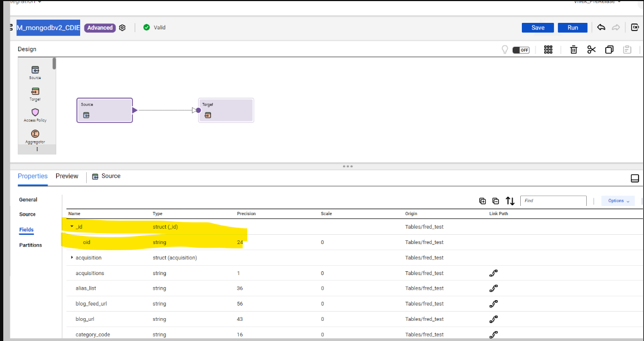Click the panel dock layout icon
Image resolution: width=644 pixels, height=341 pixels.
635,178
